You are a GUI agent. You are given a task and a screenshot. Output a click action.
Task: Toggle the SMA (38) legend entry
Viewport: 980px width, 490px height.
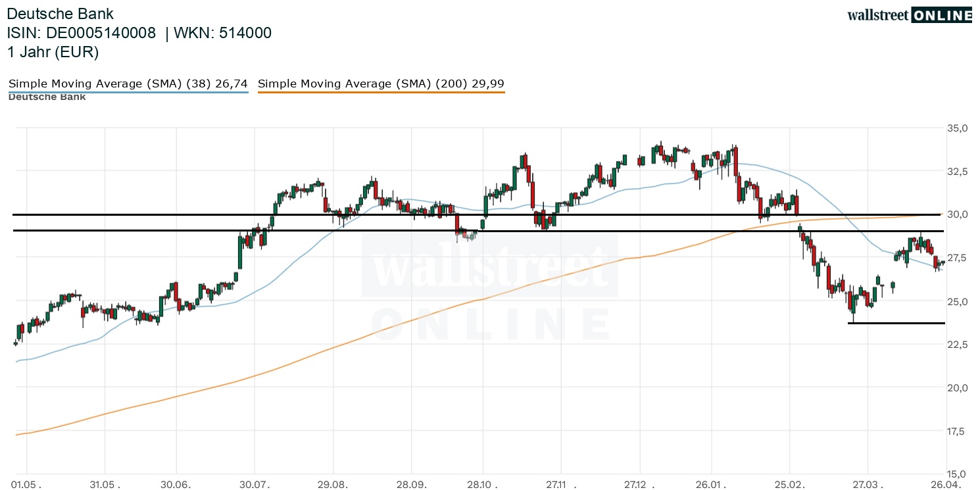pyautogui.click(x=128, y=84)
